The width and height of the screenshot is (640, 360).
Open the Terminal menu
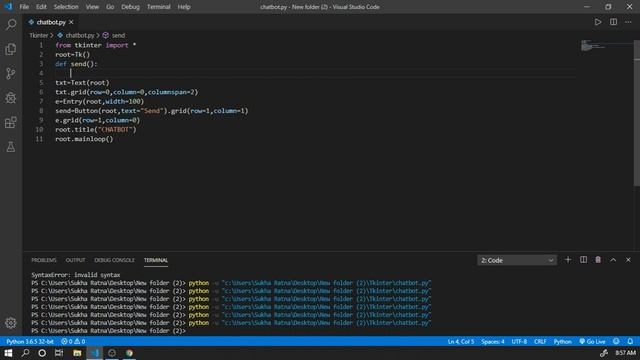(x=159, y=7)
